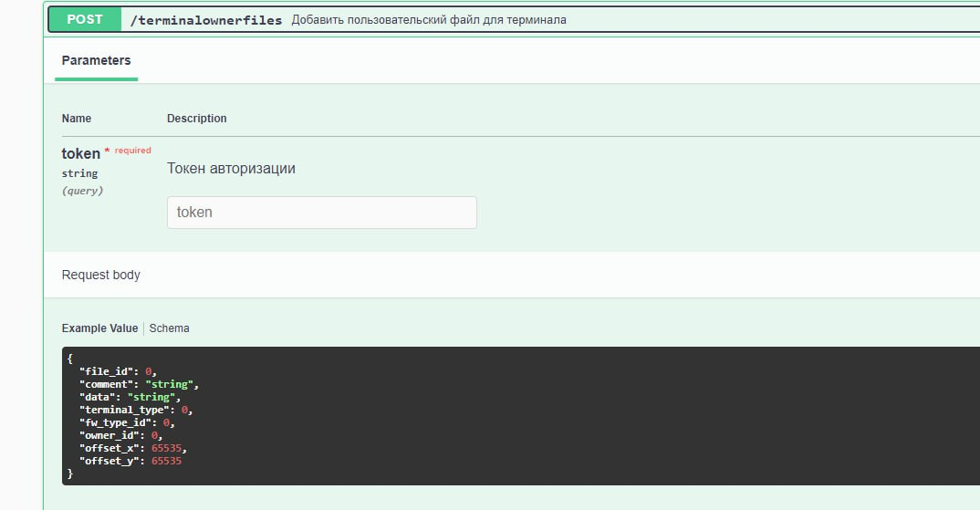The width and height of the screenshot is (980, 510).
Task: Click the "terminal_type": 0 line
Action: pos(136,410)
